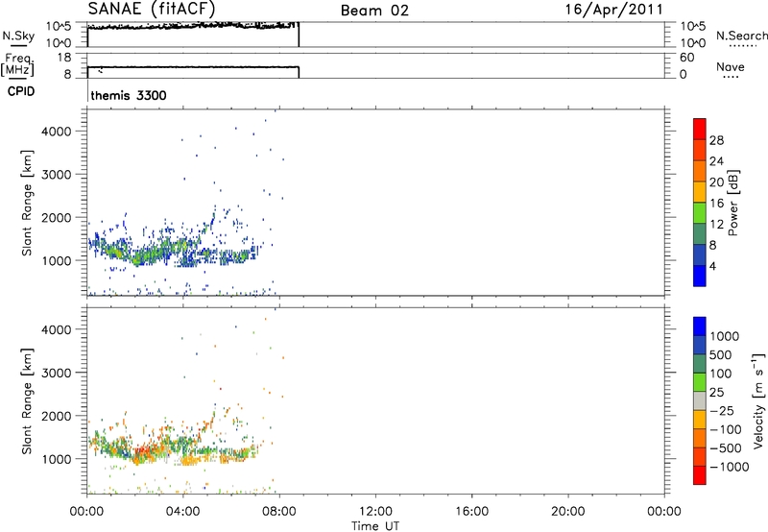Click the '500' tick on the velocity scale
Image resolution: width=768 pixels, height=532 pixels.
[x=721, y=354]
